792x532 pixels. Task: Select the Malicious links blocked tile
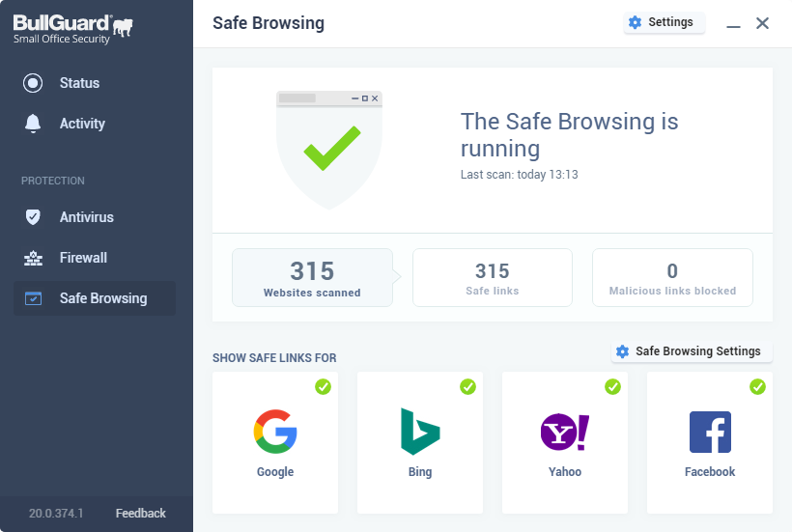tap(672, 278)
